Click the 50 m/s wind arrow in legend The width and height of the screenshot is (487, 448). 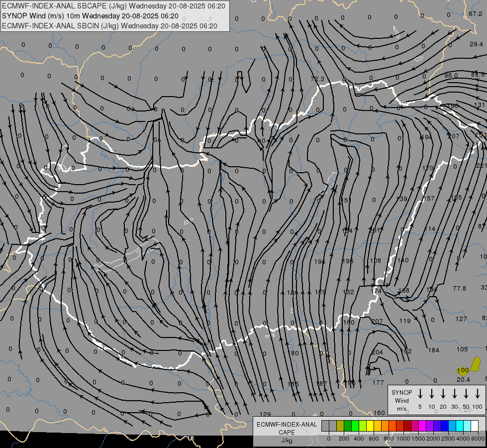pyautogui.click(x=466, y=393)
